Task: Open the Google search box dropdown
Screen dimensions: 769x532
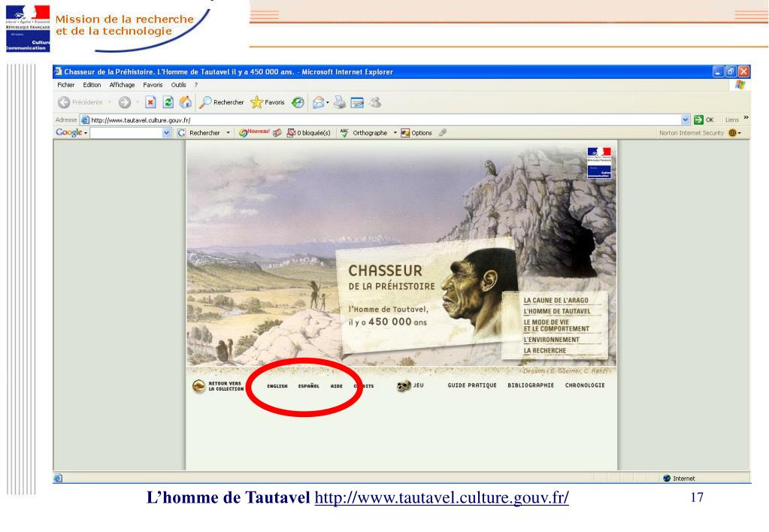Action: click(166, 132)
